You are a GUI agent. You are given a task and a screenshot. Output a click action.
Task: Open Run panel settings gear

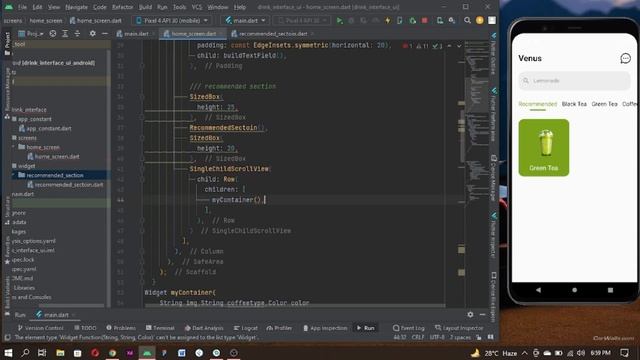point(470,314)
